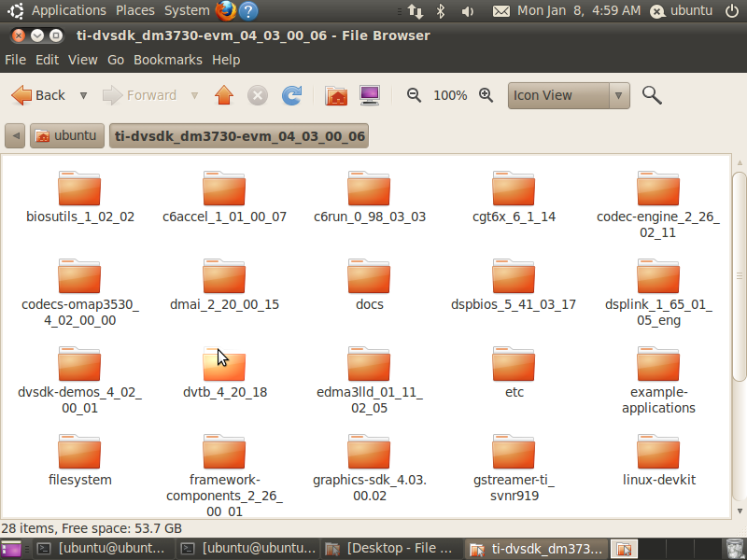Screen dimensions: 747x560
Task: Open the Forward history dropdown arrow
Action: point(194,96)
